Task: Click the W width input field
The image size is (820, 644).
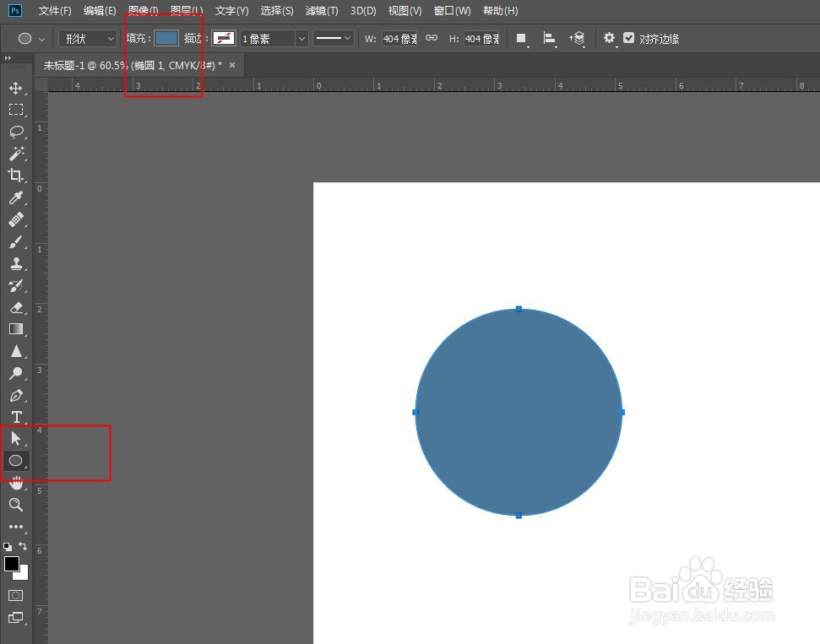Action: click(399, 39)
